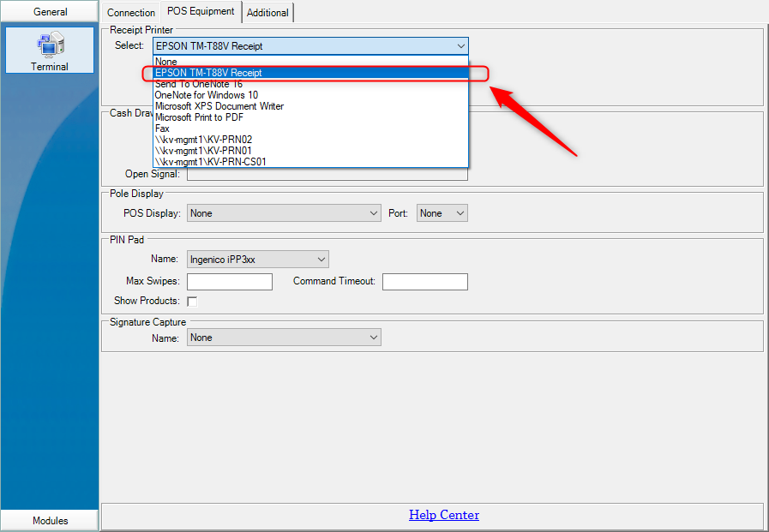769x532 pixels.
Task: Click the Open Signal input field
Action: click(x=327, y=175)
